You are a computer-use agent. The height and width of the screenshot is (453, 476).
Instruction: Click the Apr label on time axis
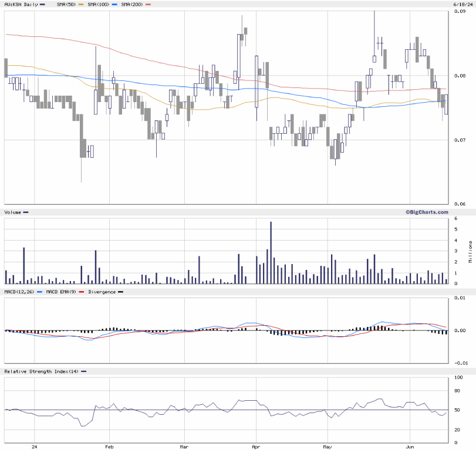256,447
